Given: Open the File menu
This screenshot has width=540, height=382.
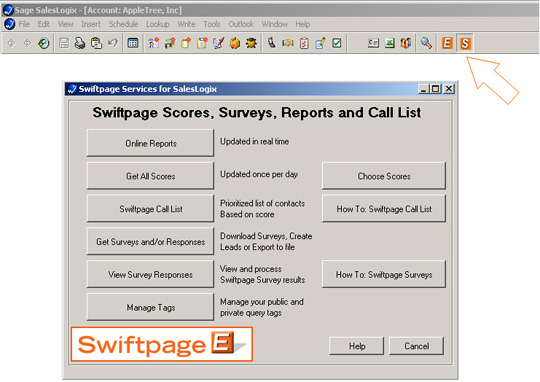Looking at the screenshot, I should coord(24,24).
